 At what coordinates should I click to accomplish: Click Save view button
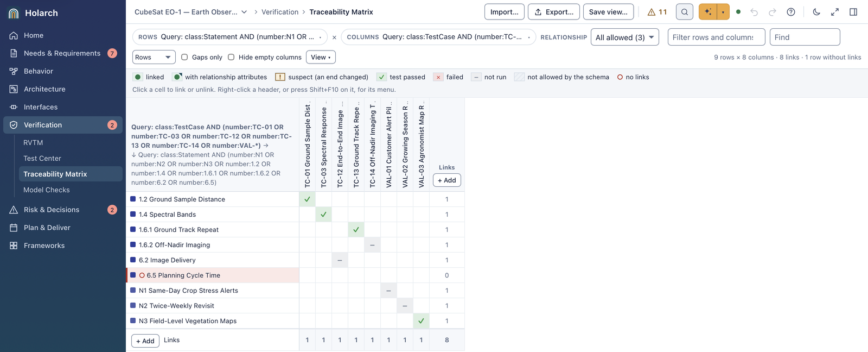point(608,12)
